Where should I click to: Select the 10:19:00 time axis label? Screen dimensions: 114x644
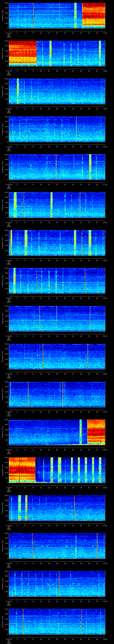click(x=9, y=147)
